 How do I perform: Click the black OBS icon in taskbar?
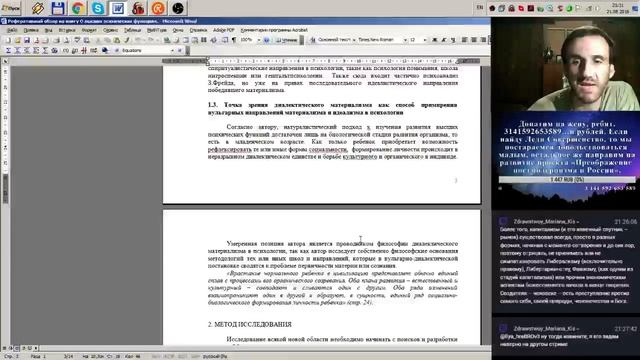click(178, 8)
